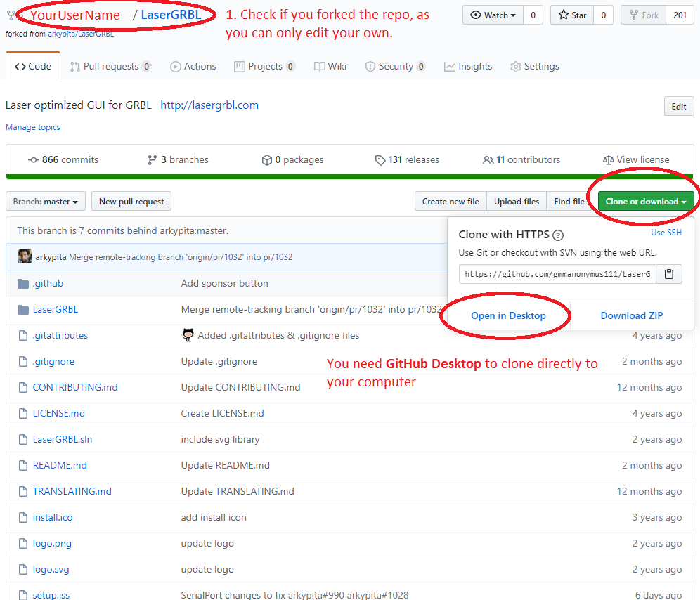Image resolution: width=700 pixels, height=600 pixels.
Task: Click View license
Action: pyautogui.click(x=636, y=159)
